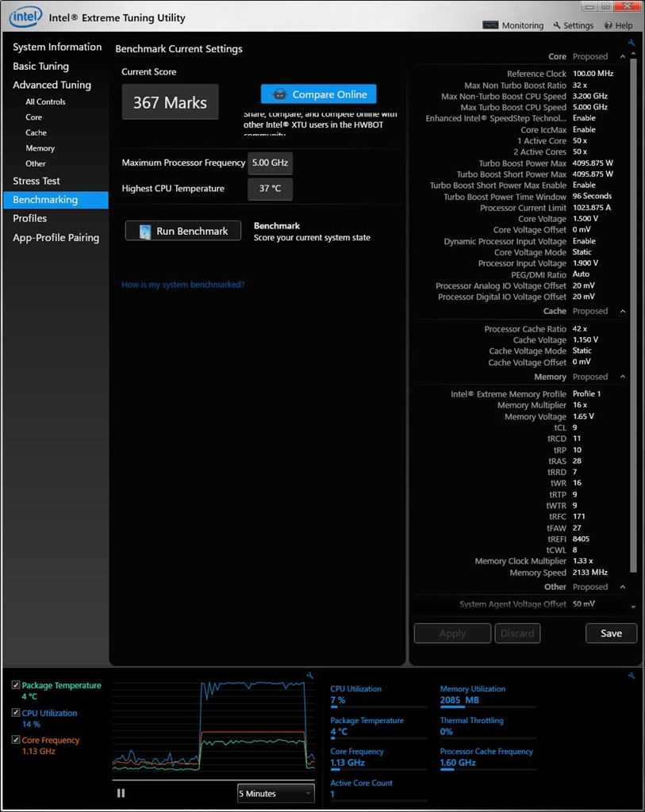Open the Profiles page
Screen dimensions: 645x812
[x=29, y=218]
